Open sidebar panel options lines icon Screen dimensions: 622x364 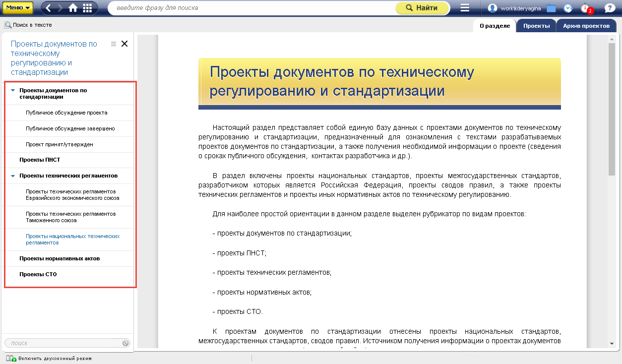[x=114, y=44]
